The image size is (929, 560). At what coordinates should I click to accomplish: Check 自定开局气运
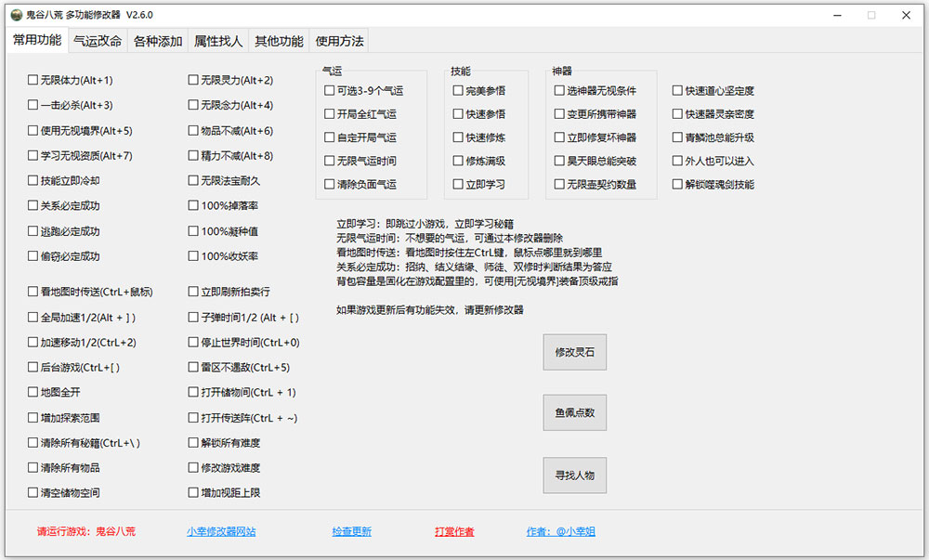point(360,137)
